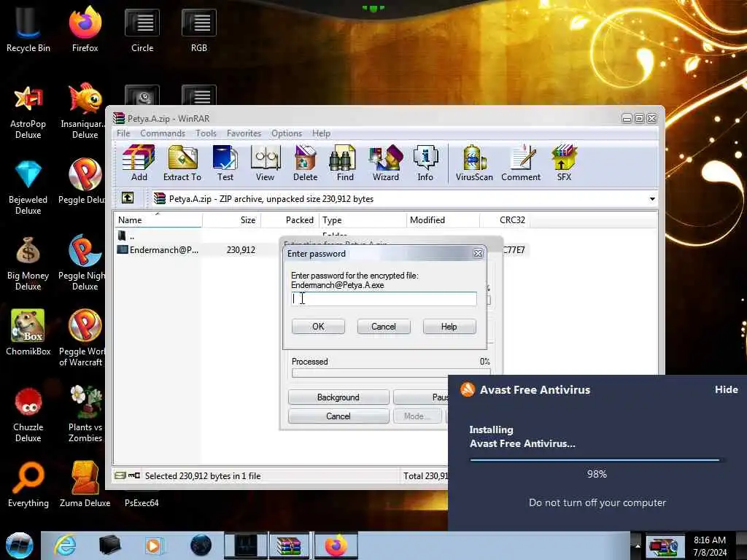Viewport: 747px width, 560px height.
Task: Open the Wizard toolbar icon
Action: (385, 163)
